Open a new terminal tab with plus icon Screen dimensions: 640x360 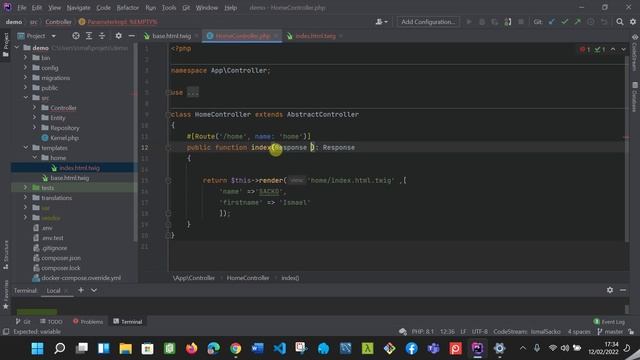(x=81, y=290)
